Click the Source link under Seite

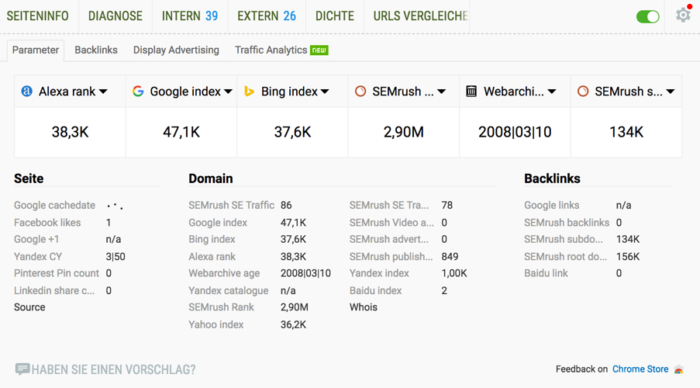coord(29,307)
